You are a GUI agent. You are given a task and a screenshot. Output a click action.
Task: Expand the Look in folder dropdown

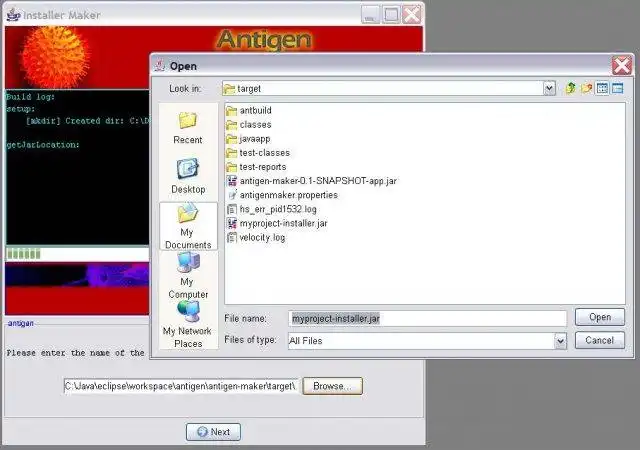(549, 88)
